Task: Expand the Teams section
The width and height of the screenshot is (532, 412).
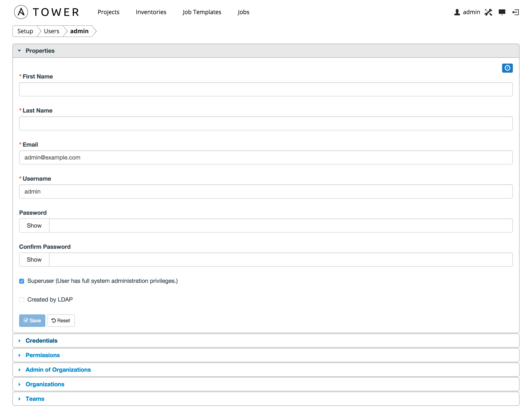Action: click(35, 399)
